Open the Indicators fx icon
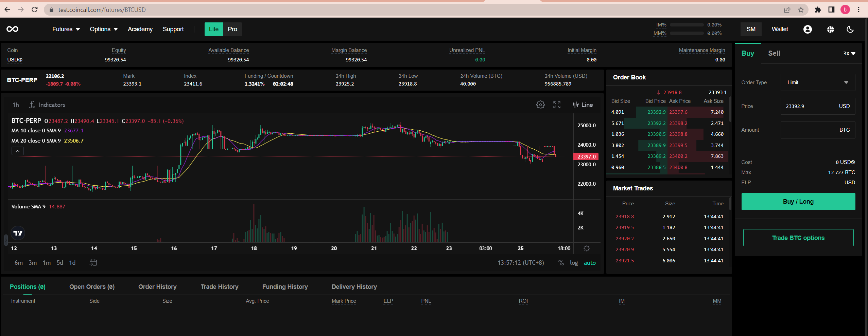 (x=32, y=105)
